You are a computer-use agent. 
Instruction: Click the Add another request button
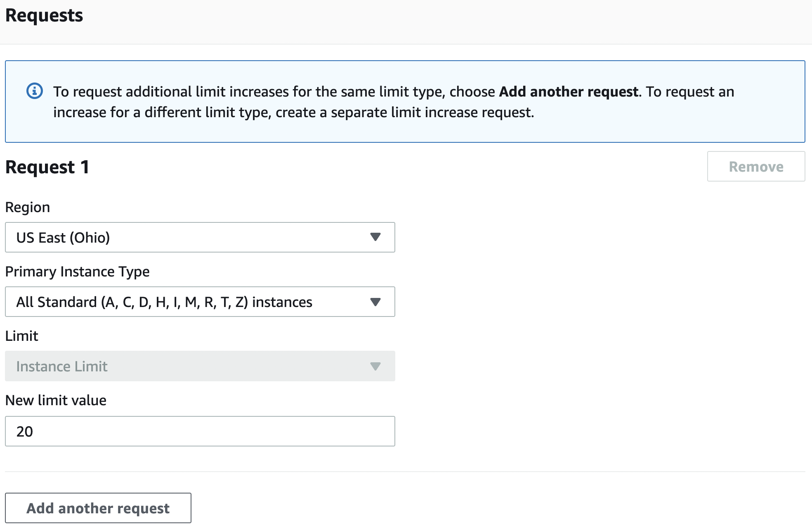(x=98, y=508)
